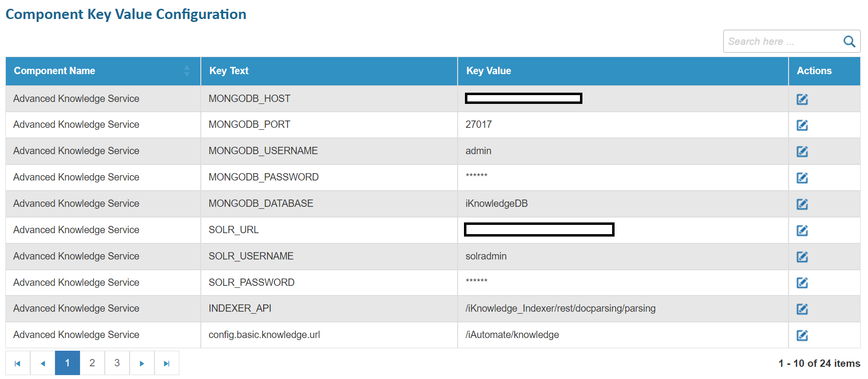
Task: Edit the config.basic.knowledge.url row
Action: (x=802, y=336)
